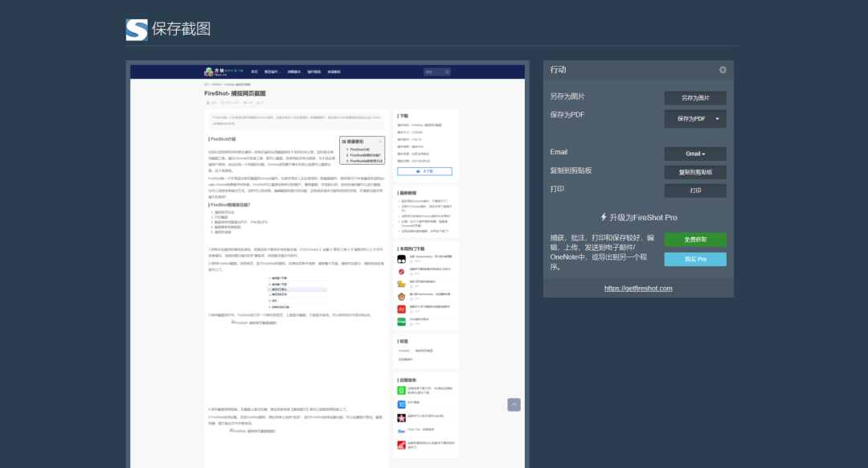
Task: Click the green 免费获取 button
Action: (x=694, y=240)
